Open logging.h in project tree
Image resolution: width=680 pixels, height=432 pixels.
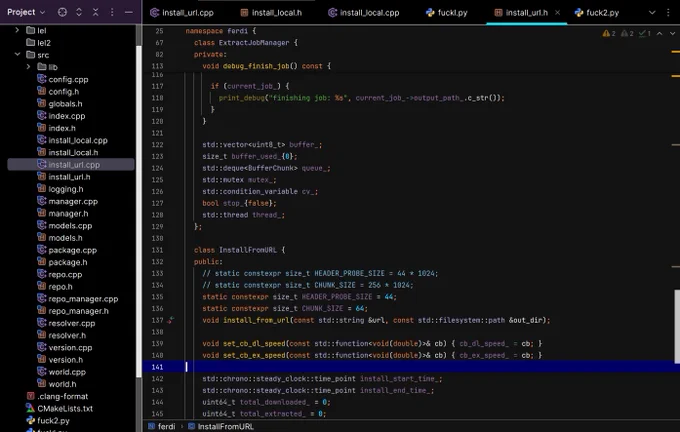(60, 189)
